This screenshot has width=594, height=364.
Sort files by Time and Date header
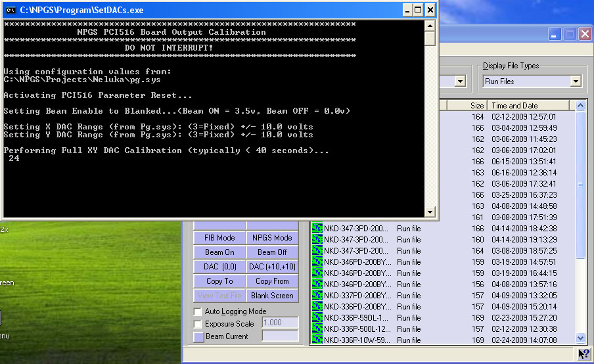click(529, 105)
